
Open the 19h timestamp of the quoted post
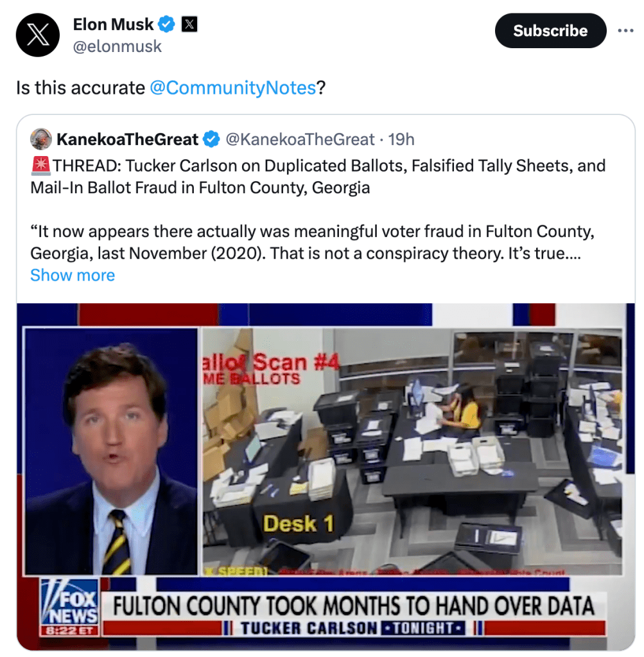pyautogui.click(x=401, y=139)
